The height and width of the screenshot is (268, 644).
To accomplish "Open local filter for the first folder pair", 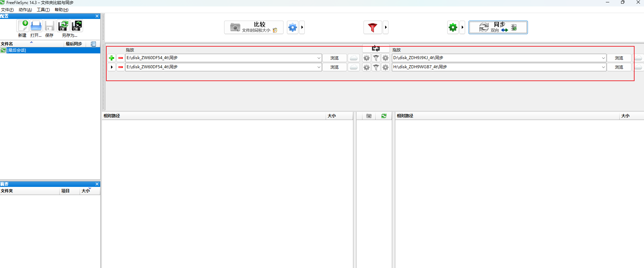I will (x=376, y=58).
